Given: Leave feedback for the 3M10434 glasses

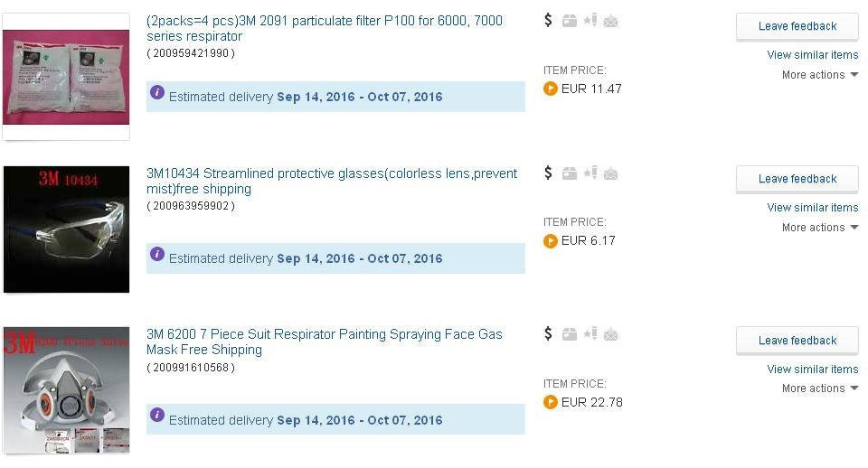Looking at the screenshot, I should pyautogui.click(x=797, y=179).
